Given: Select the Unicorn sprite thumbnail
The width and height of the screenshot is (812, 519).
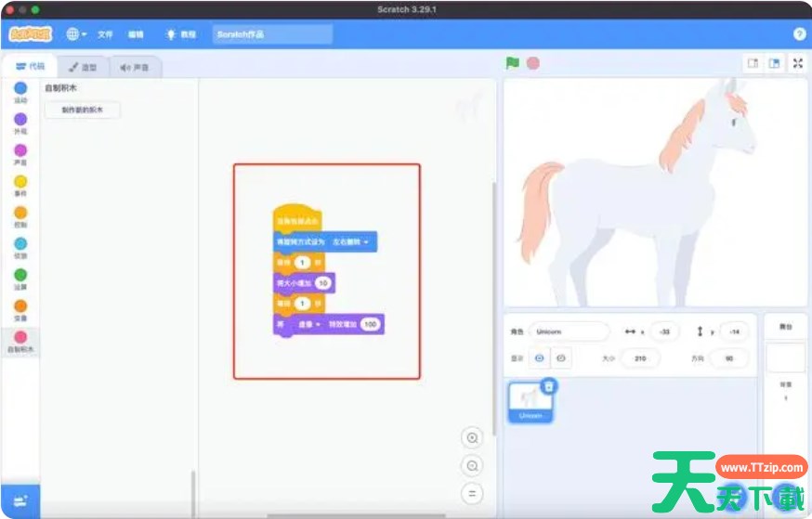Looking at the screenshot, I should pos(530,402).
